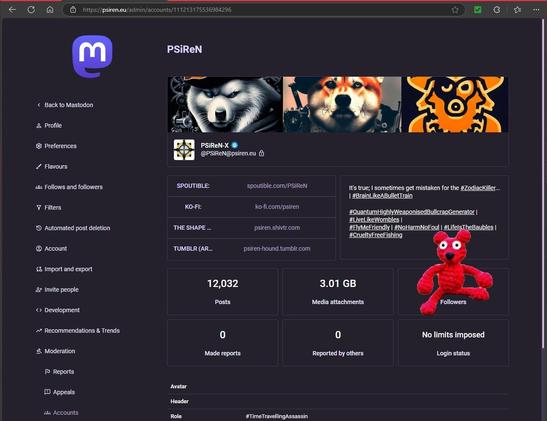547x421 pixels.
Task: Go Back to Mastodon
Action: click(x=65, y=105)
